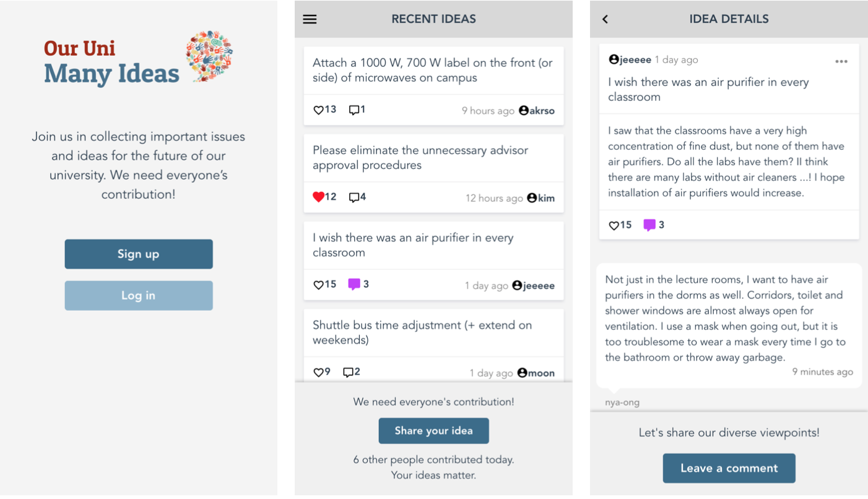868x499 pixels.
Task: Open the three-dot options on jeeeee's idea
Action: 841,61
